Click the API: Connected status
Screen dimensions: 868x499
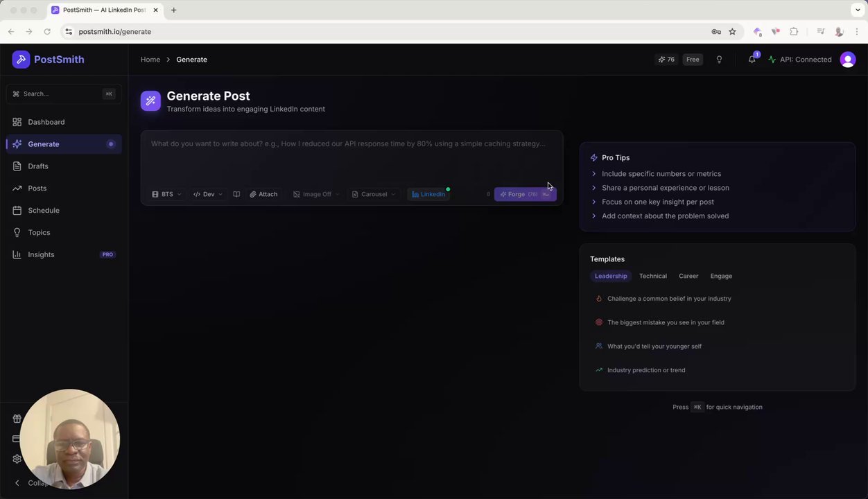click(799, 60)
